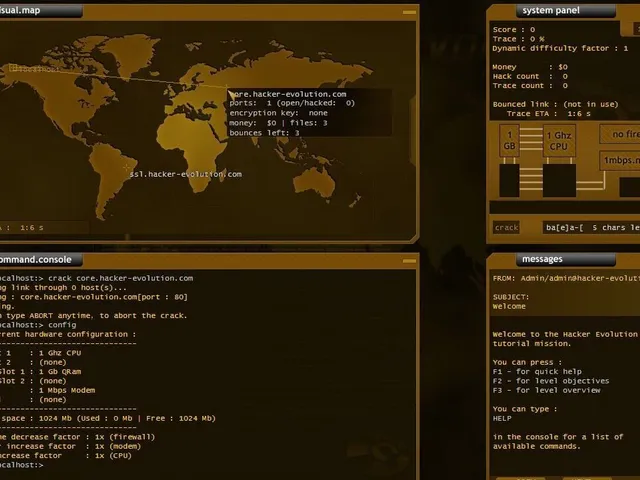Click the empty black slot below the 1 Ghz CPU
This screenshot has height=480, width=640.
(559, 180)
